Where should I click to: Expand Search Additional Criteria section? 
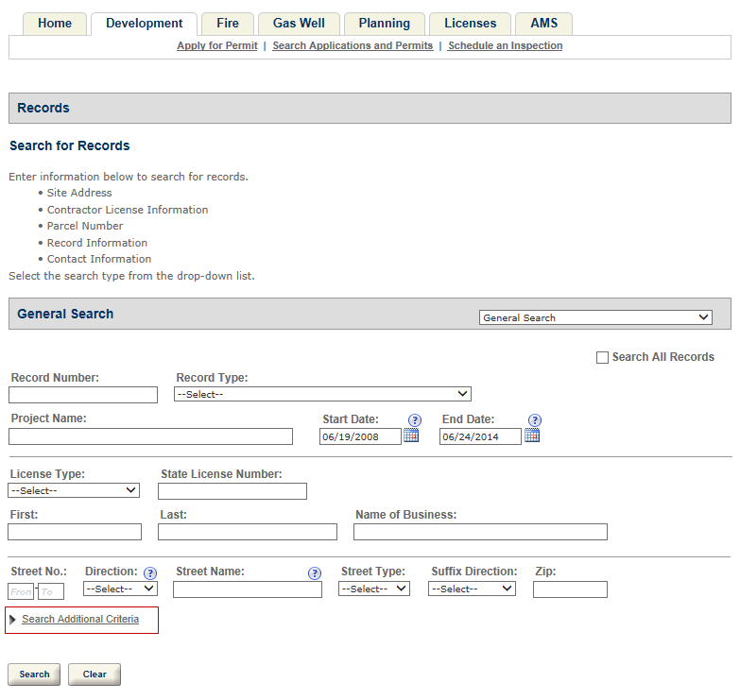(79, 619)
